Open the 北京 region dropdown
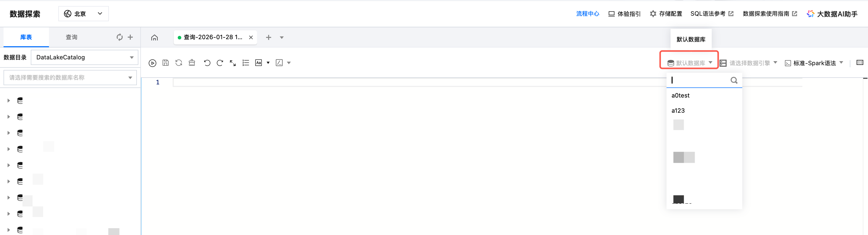This screenshot has height=235, width=868. point(84,14)
